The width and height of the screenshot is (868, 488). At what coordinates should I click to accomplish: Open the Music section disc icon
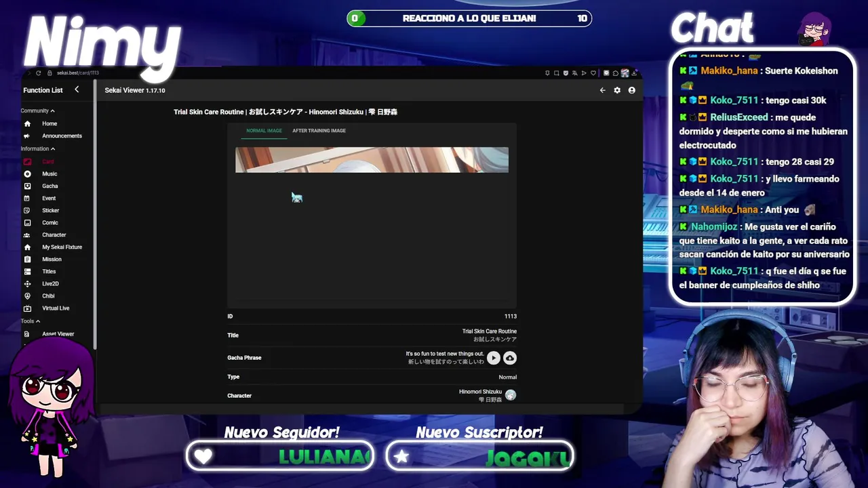(x=27, y=174)
